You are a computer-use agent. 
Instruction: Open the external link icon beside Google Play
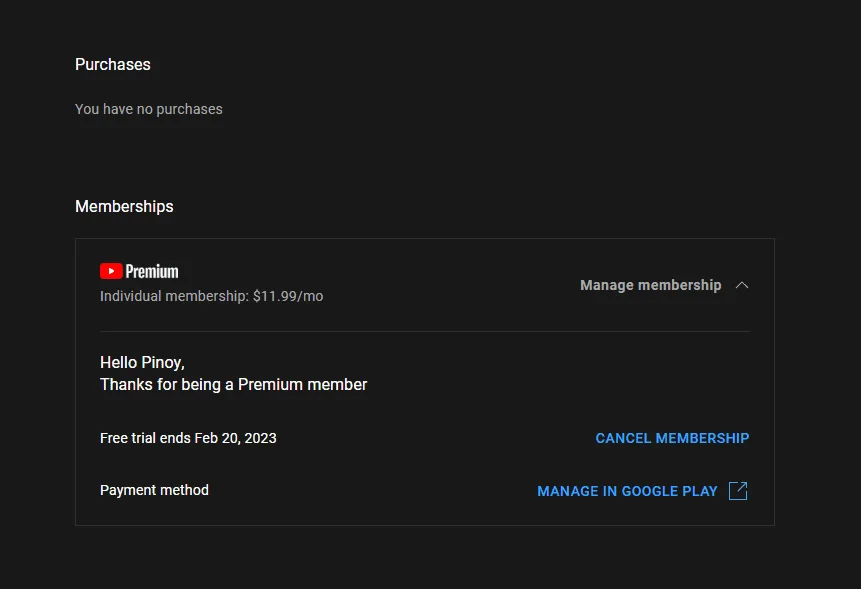pyautogui.click(x=738, y=491)
